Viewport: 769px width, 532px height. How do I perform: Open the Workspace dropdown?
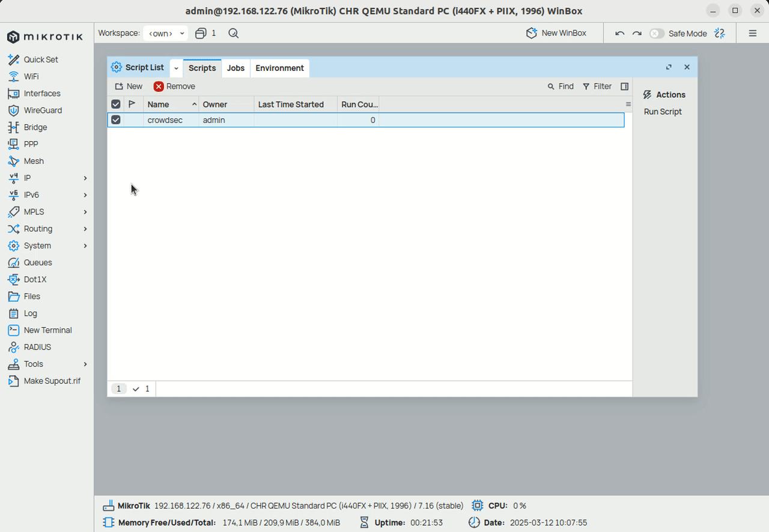pos(166,34)
